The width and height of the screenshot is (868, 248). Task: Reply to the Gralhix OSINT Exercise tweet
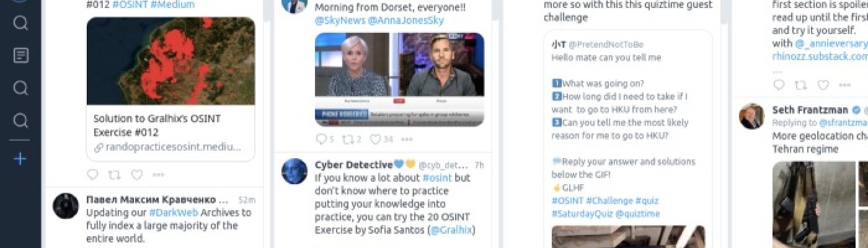point(92,175)
